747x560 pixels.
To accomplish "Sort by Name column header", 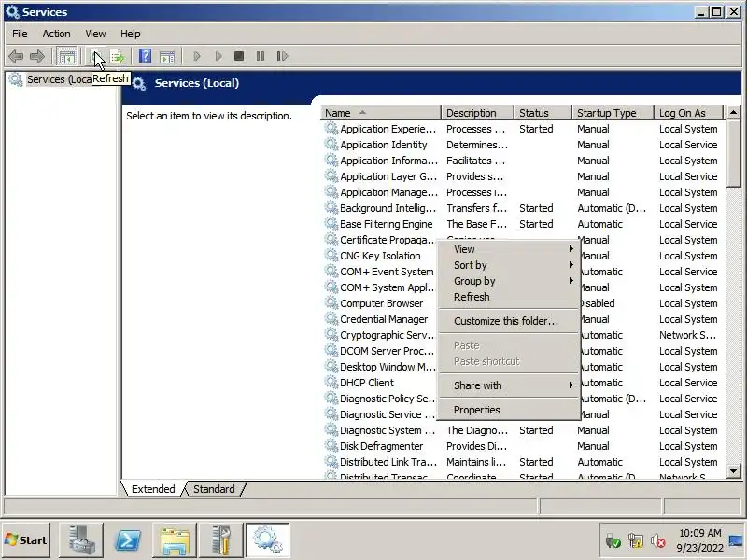I will pyautogui.click(x=381, y=113).
